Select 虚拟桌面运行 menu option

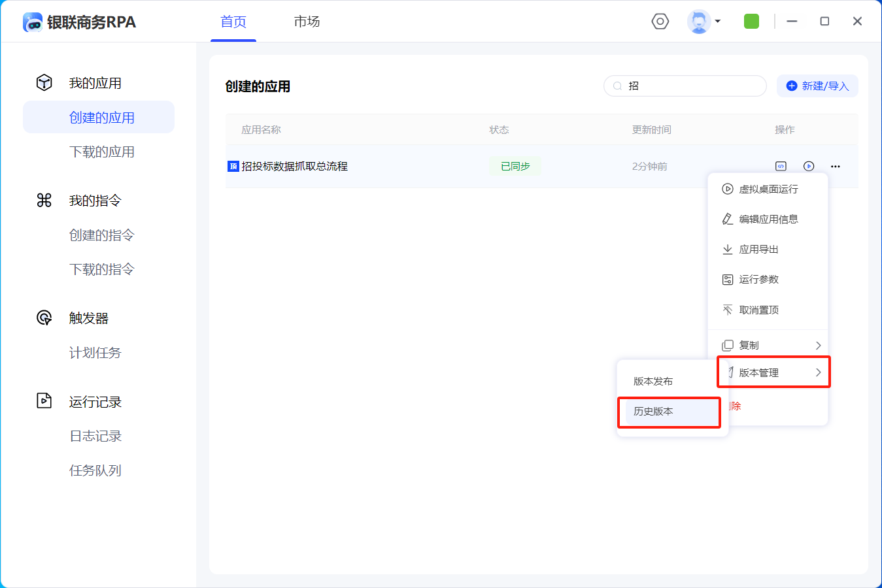pyautogui.click(x=768, y=189)
